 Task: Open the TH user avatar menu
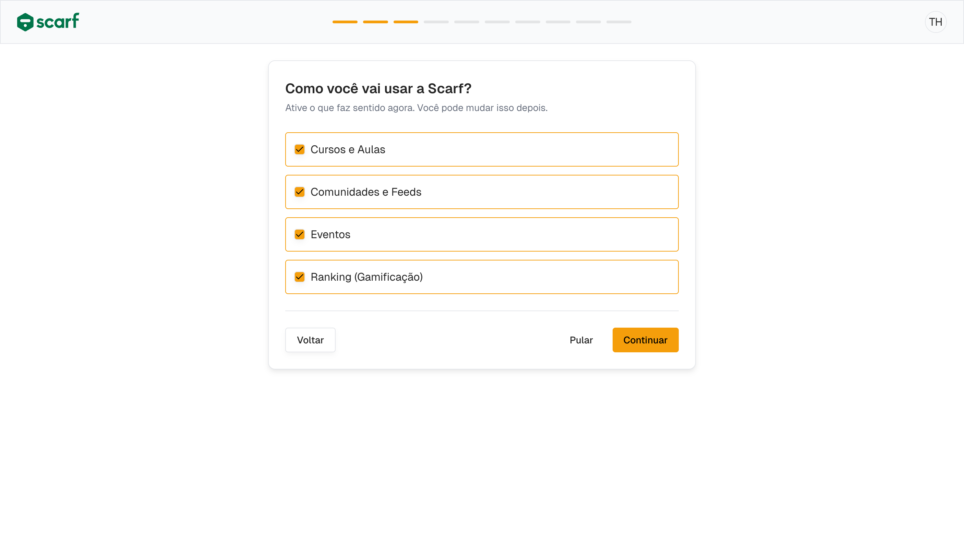tap(935, 22)
